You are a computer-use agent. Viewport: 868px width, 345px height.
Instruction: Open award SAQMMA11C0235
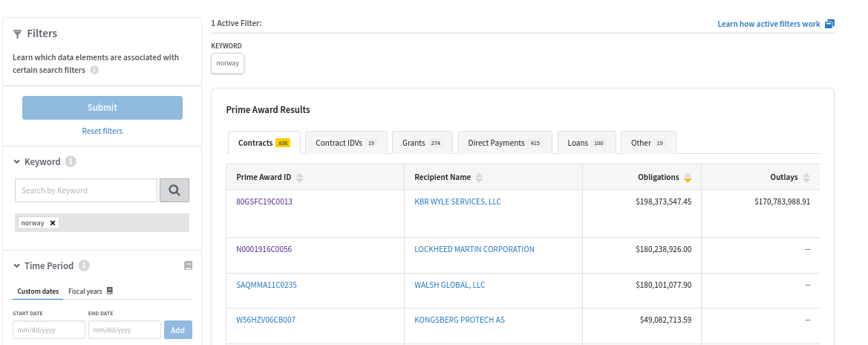click(x=267, y=285)
